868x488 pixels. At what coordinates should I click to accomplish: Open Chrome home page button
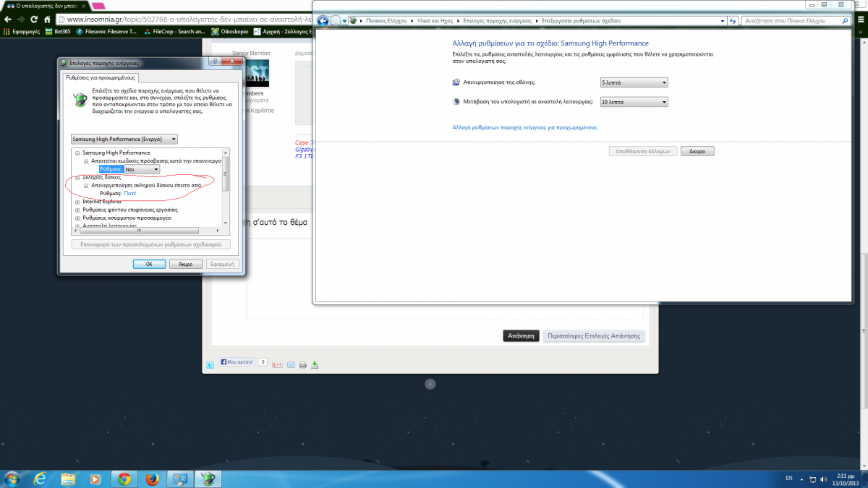[x=46, y=20]
